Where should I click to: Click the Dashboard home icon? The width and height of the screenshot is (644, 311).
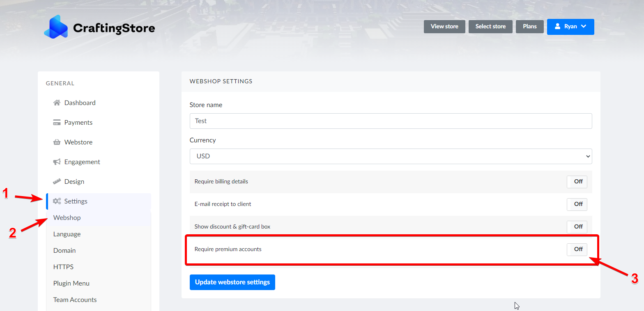[57, 103]
